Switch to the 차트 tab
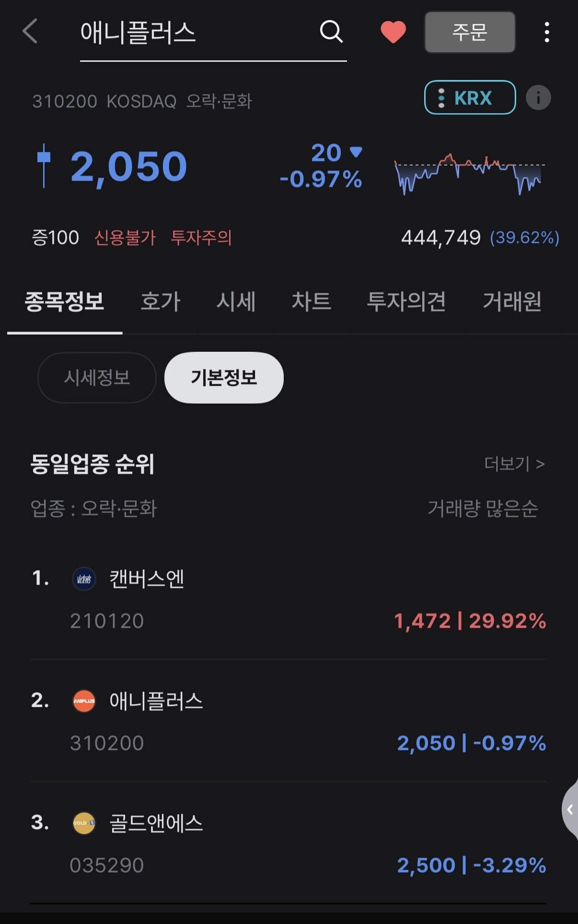578x924 pixels. coord(312,301)
